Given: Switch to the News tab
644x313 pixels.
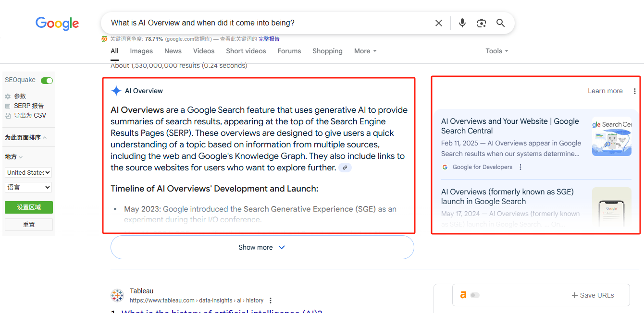Looking at the screenshot, I should tap(173, 51).
